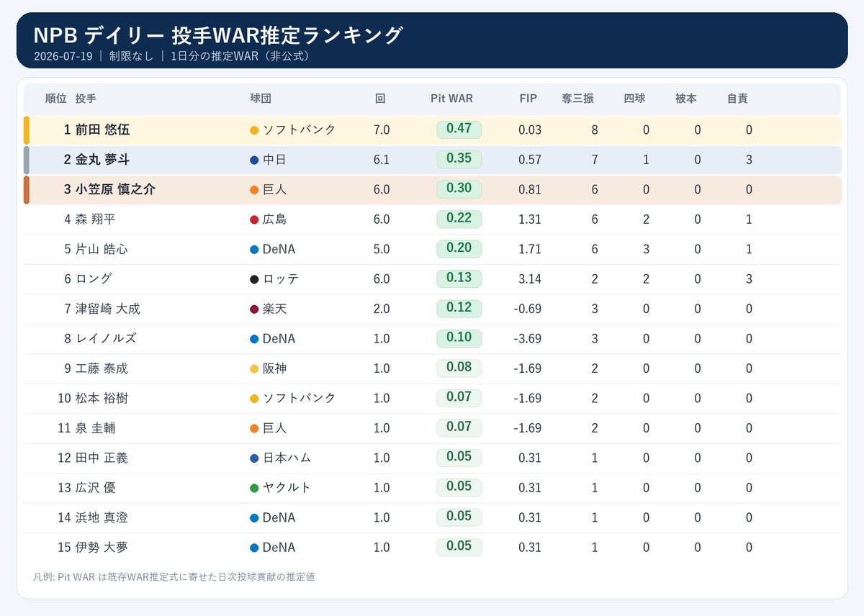
Task: Click the 被本 column header
Action: pos(686,99)
